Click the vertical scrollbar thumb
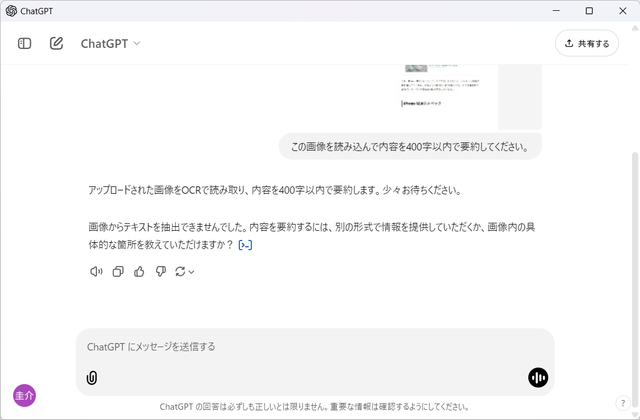Image resolution: width=640 pixels, height=420 pixels. [635, 278]
